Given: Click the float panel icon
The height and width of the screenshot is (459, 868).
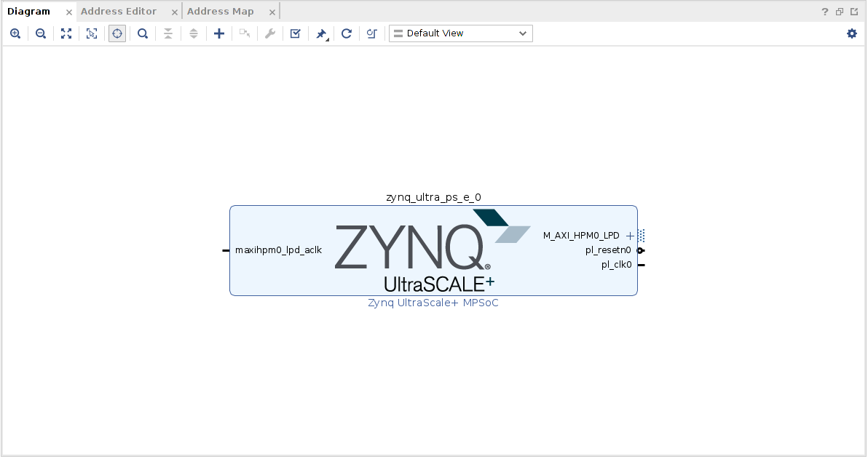Looking at the screenshot, I should point(840,12).
